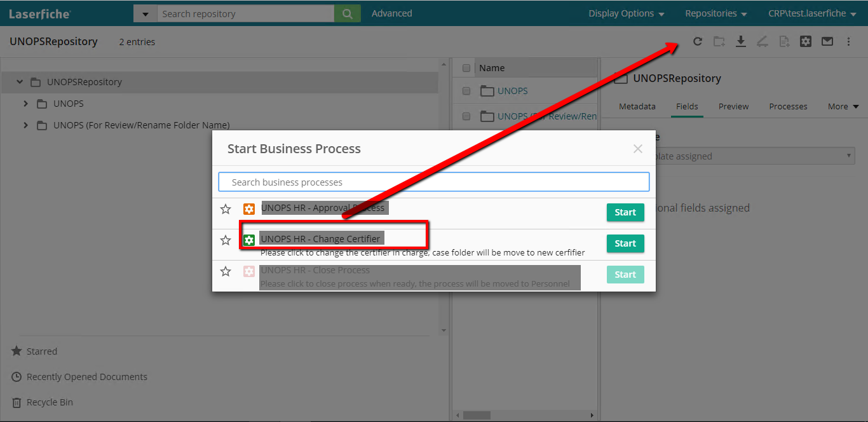Screen dimensions: 868x422
Task: Select UNOPS (For Review/Rename Folder Name) tree folder
Action: [142, 125]
